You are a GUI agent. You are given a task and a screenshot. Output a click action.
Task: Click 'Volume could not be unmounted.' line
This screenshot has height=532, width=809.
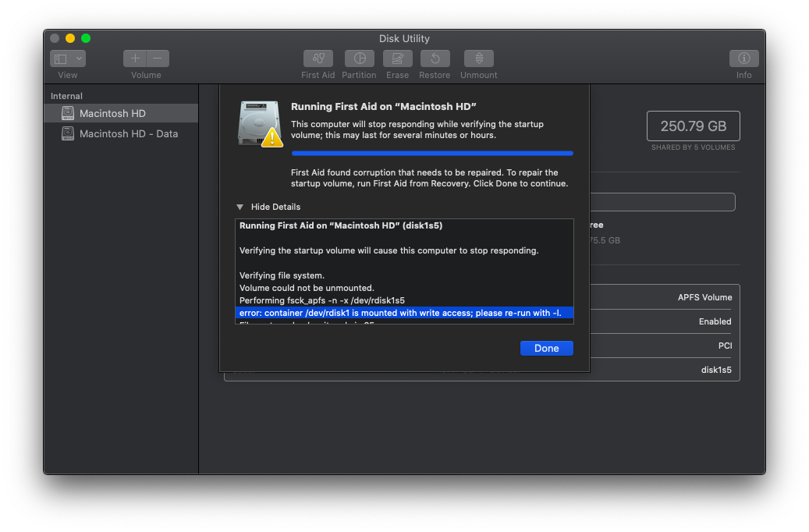point(307,288)
